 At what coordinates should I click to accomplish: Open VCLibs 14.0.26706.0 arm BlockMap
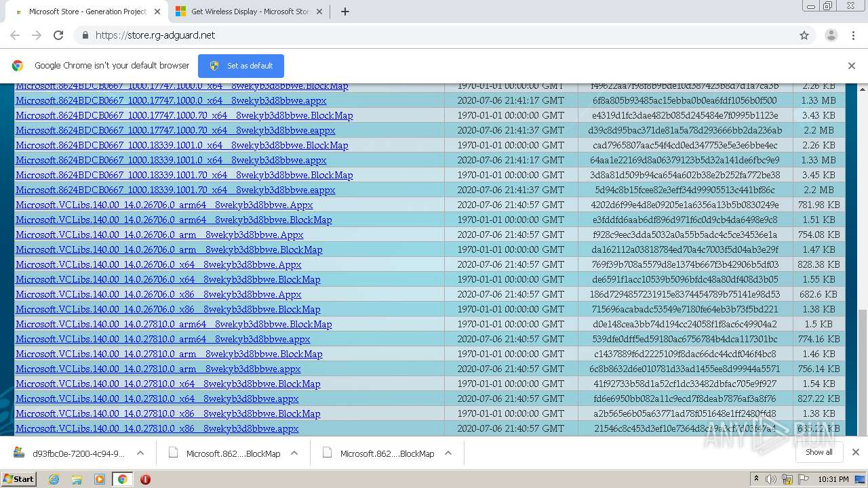[169, 250]
